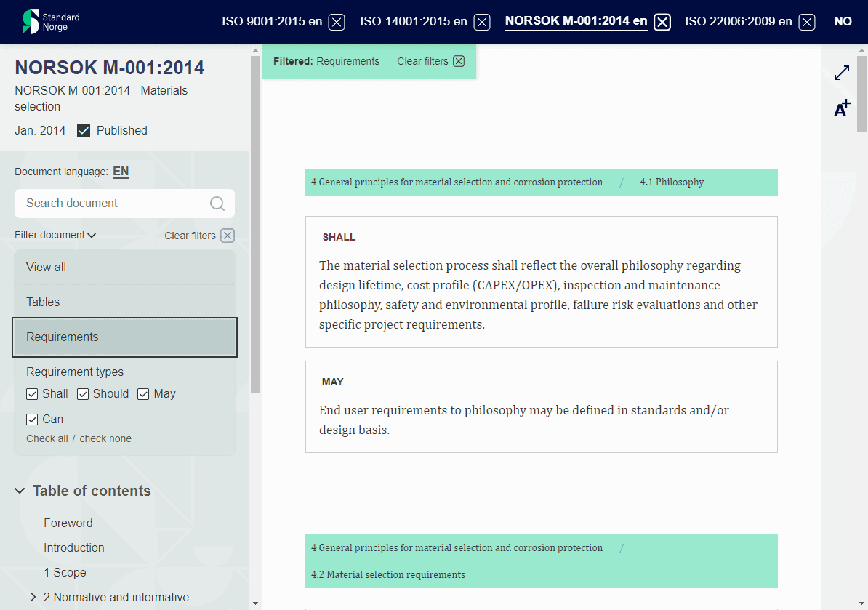Click X icon in green filter banner
The height and width of the screenshot is (610, 868).
point(459,62)
